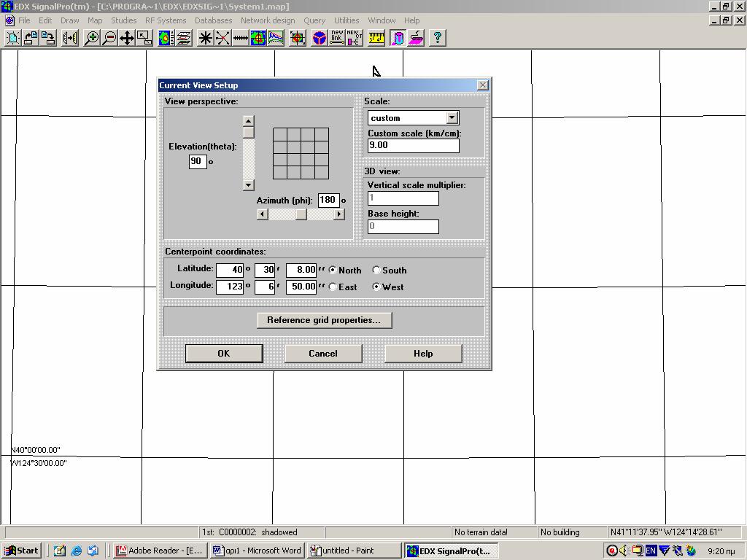Open the map layers stack icon

tap(184, 38)
